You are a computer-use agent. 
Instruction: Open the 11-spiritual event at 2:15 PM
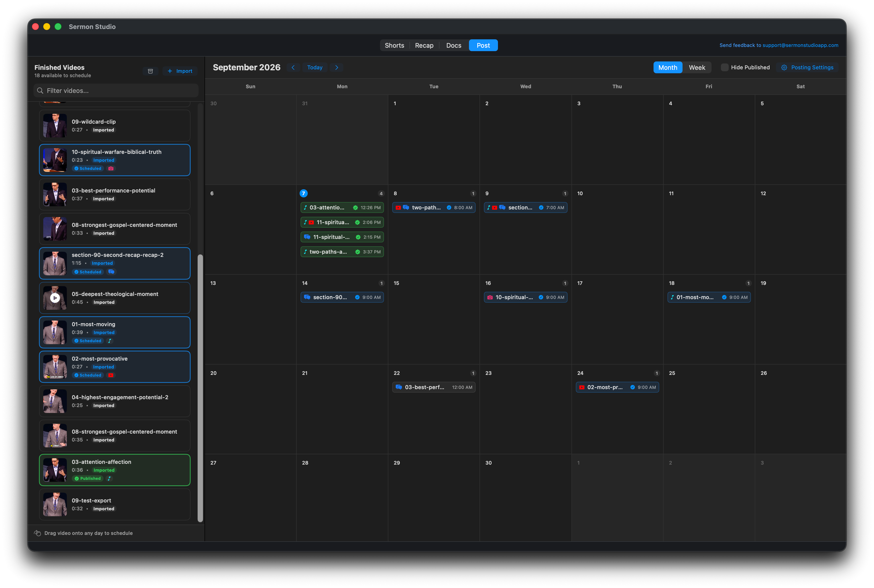click(342, 237)
